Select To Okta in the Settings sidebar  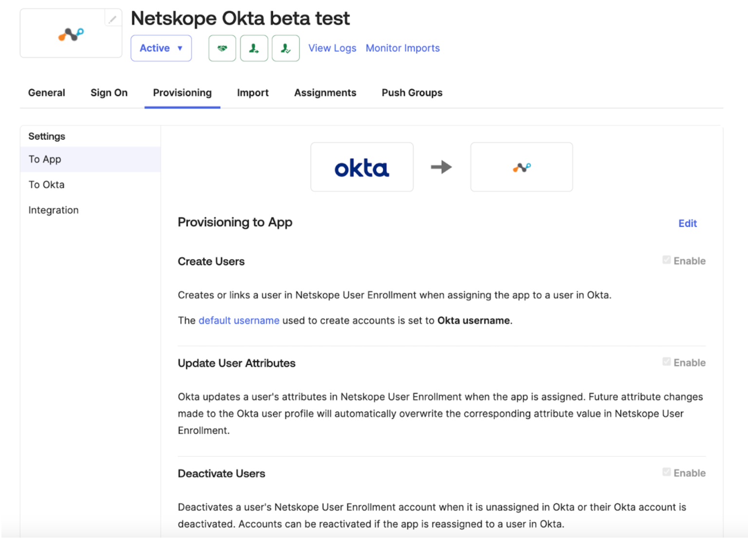(46, 185)
